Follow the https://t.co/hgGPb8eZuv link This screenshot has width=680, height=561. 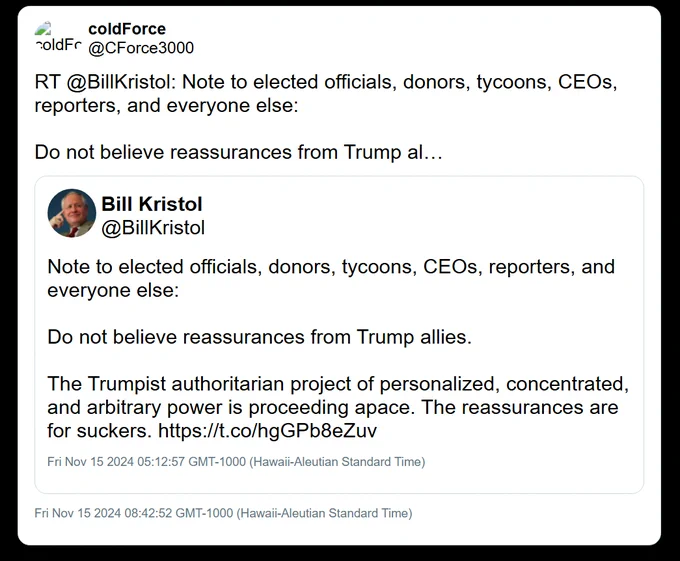pos(268,431)
